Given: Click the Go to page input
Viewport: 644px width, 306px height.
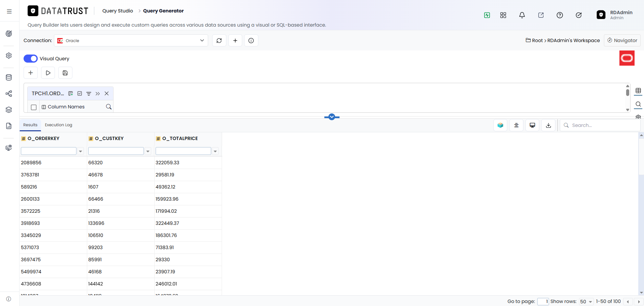Looking at the screenshot, I should tap(543, 302).
